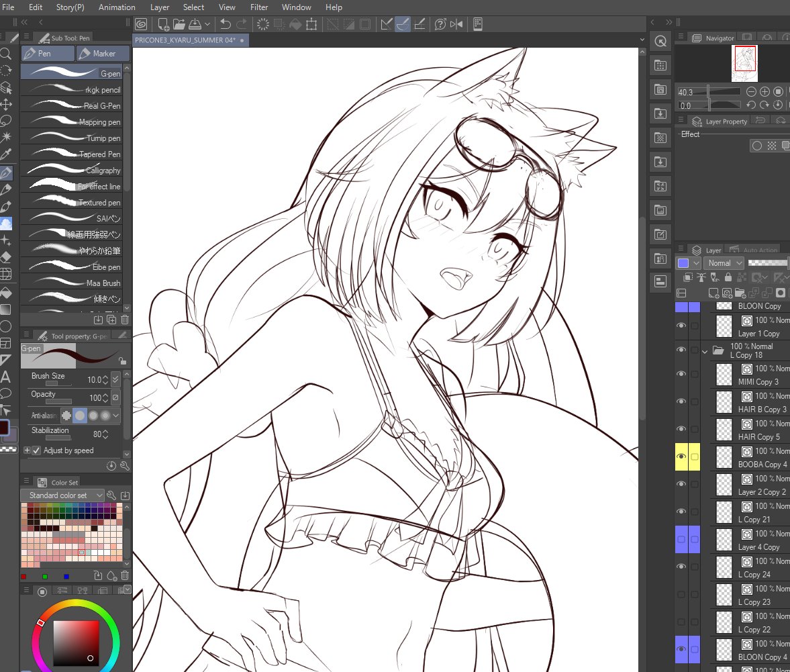
Task: Adjust Stabilization value stepper
Action: (x=105, y=434)
